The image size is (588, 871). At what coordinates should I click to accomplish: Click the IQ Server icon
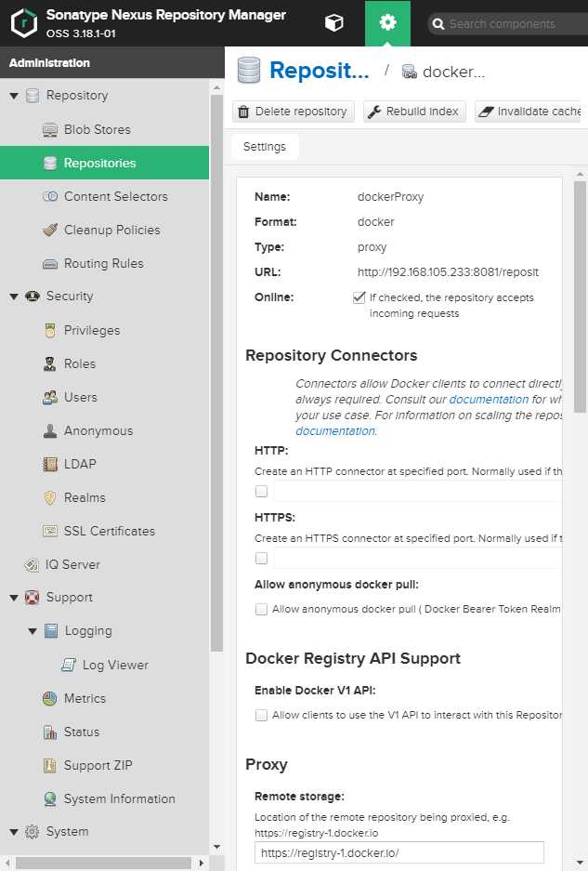tap(32, 565)
